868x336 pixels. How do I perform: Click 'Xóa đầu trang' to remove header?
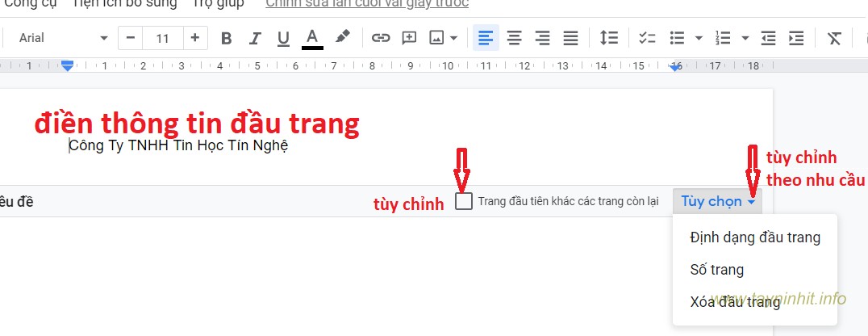coord(735,302)
